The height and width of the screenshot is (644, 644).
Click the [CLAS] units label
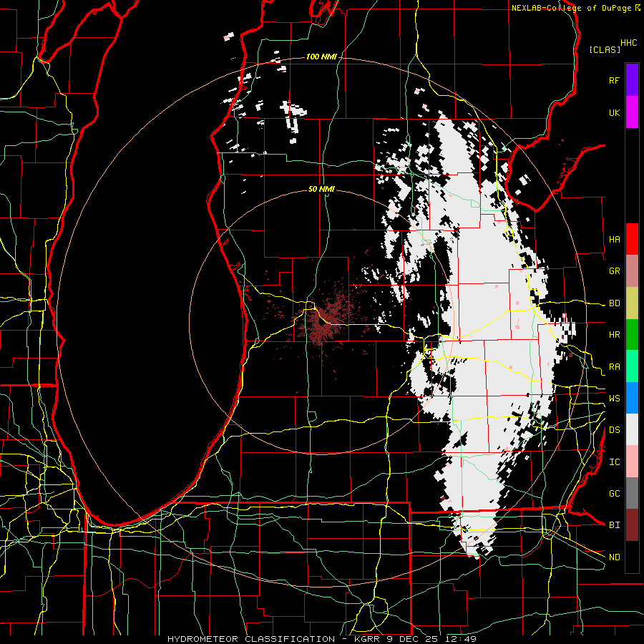pos(605,49)
